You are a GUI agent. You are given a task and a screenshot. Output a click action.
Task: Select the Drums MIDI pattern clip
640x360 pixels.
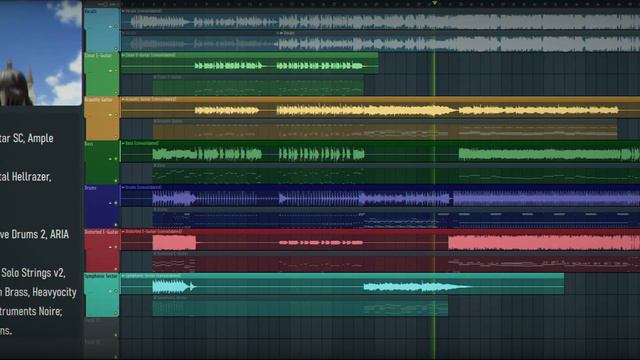(x=396, y=218)
